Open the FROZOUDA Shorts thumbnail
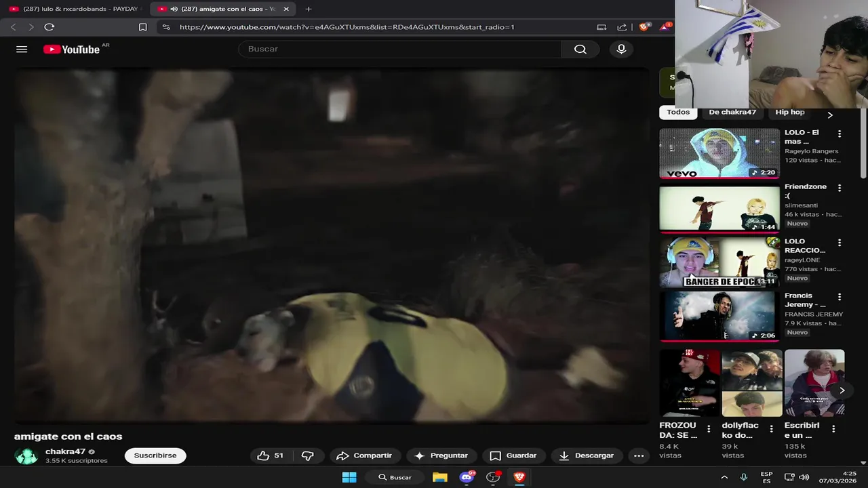Screen dimensions: 868x488 coord(690,383)
